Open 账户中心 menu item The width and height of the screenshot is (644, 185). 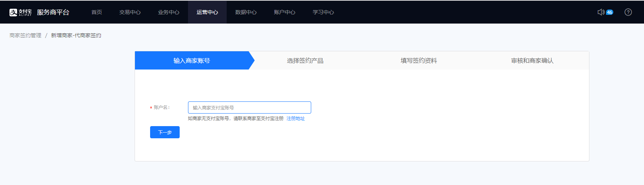point(285,12)
